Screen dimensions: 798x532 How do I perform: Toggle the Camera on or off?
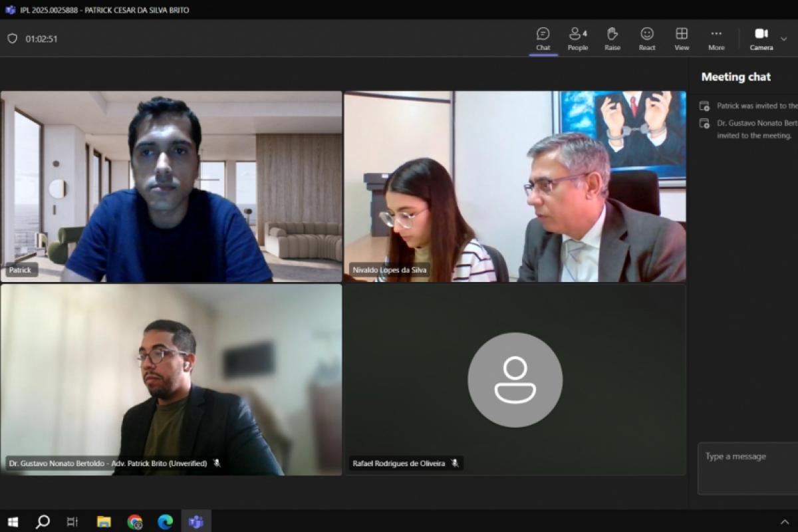pos(761,39)
